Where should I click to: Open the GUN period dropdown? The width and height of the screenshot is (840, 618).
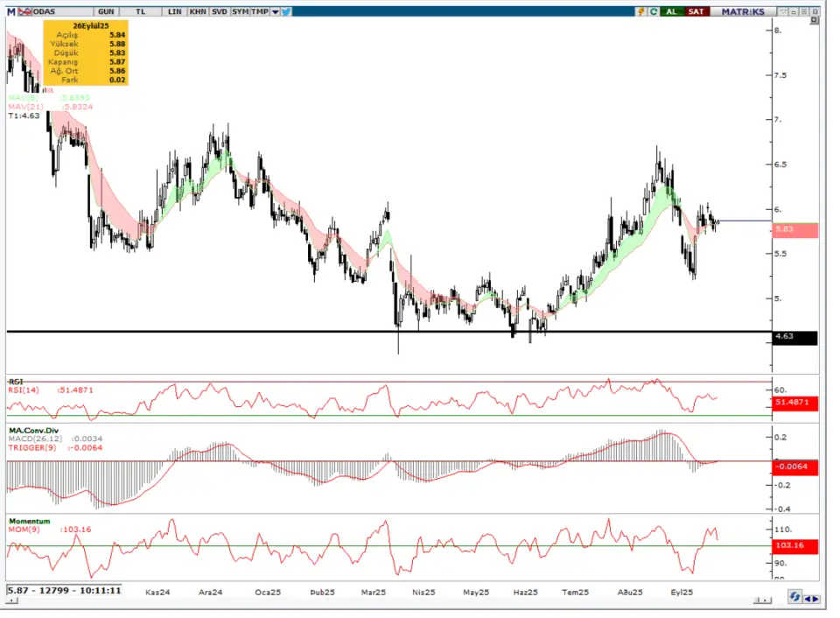[106, 11]
